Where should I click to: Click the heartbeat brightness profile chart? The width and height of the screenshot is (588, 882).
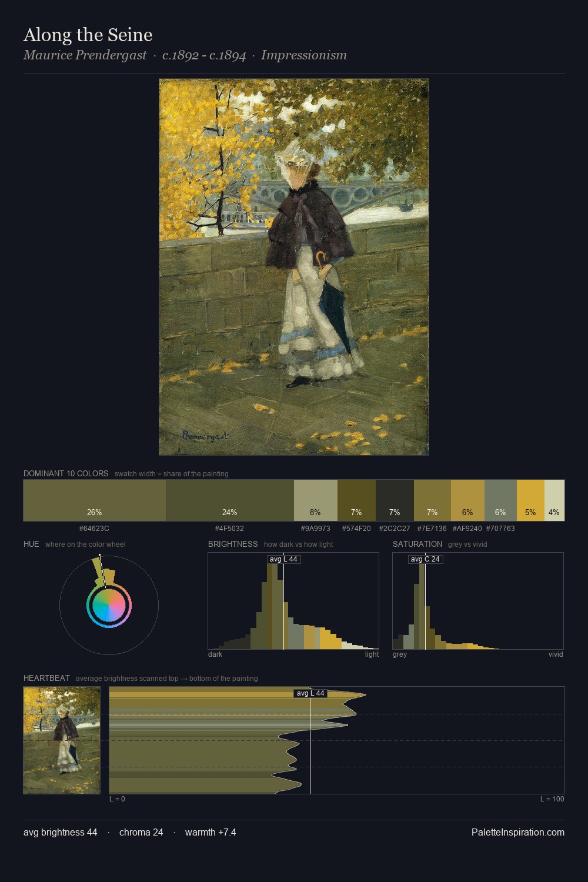coord(337,740)
